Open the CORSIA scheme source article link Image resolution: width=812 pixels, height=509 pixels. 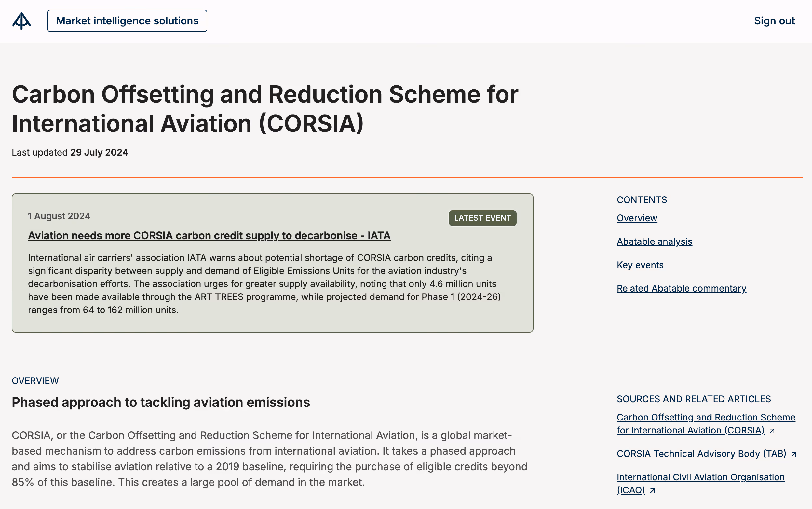coord(706,424)
